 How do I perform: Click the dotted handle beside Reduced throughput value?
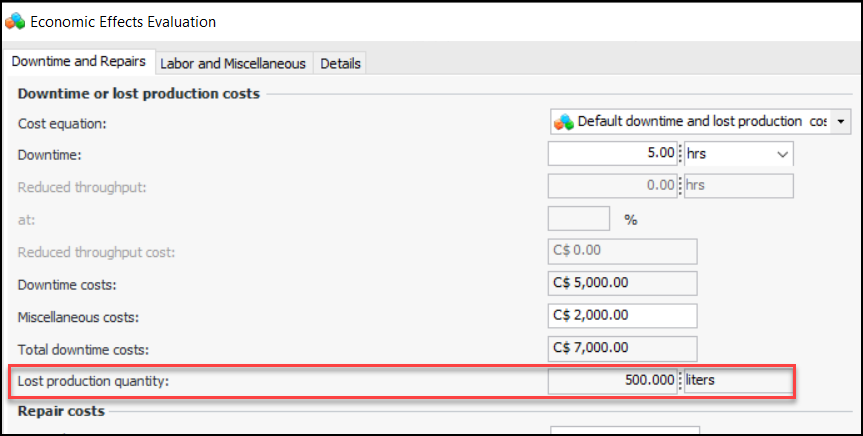[x=681, y=186]
